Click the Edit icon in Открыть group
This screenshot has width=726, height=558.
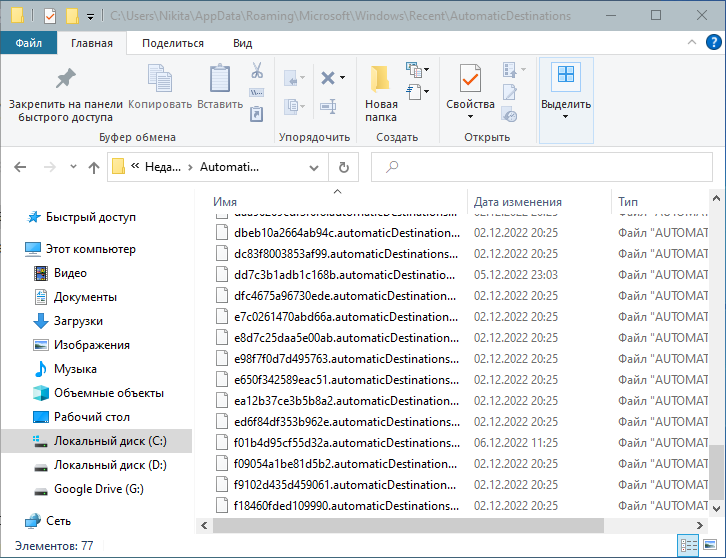pos(510,92)
